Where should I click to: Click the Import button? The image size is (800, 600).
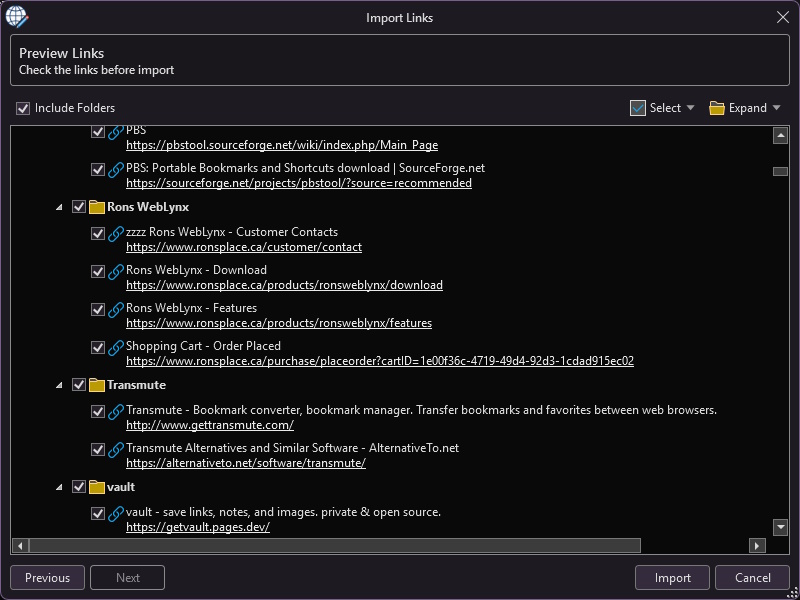pyautogui.click(x=672, y=578)
